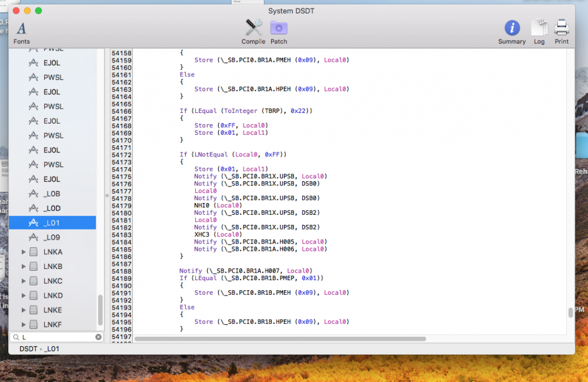This screenshot has width=588, height=382.
Task: Select the _L0B method icon
Action: click(x=34, y=194)
